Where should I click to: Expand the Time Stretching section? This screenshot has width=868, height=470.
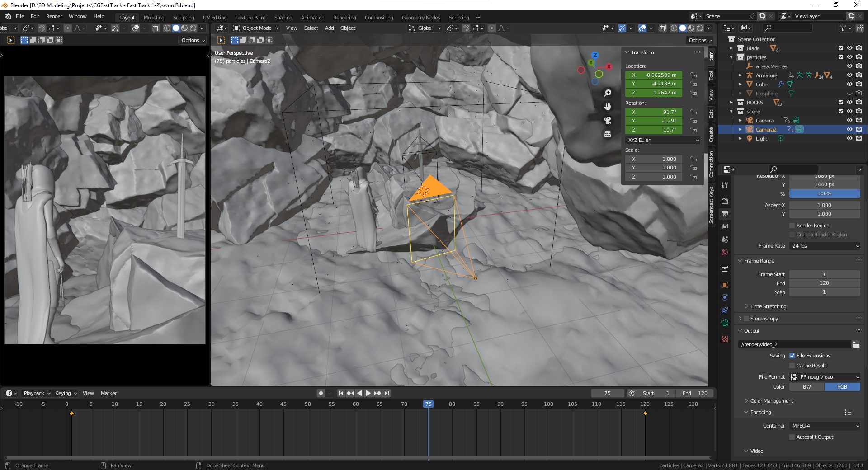coord(768,306)
